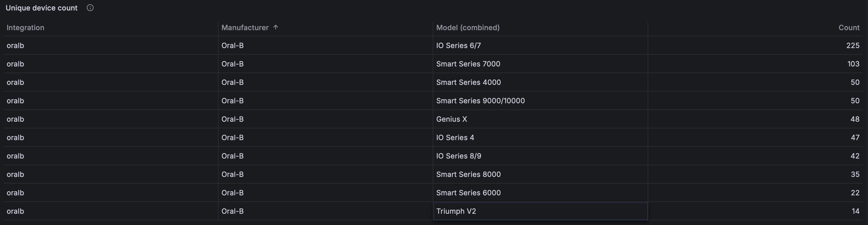868x225 pixels.
Task: Click the Unique device count panel title
Action: (42, 8)
